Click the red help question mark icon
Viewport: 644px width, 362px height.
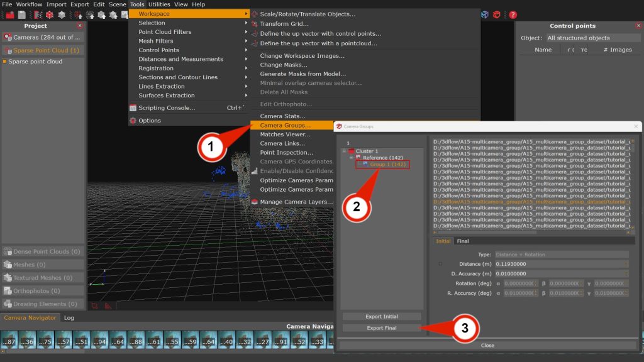point(513,14)
